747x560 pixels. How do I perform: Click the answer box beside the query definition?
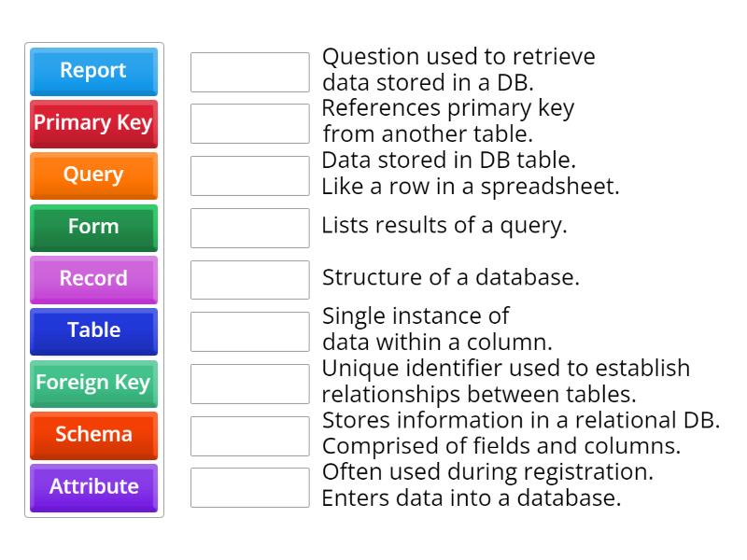(x=248, y=69)
